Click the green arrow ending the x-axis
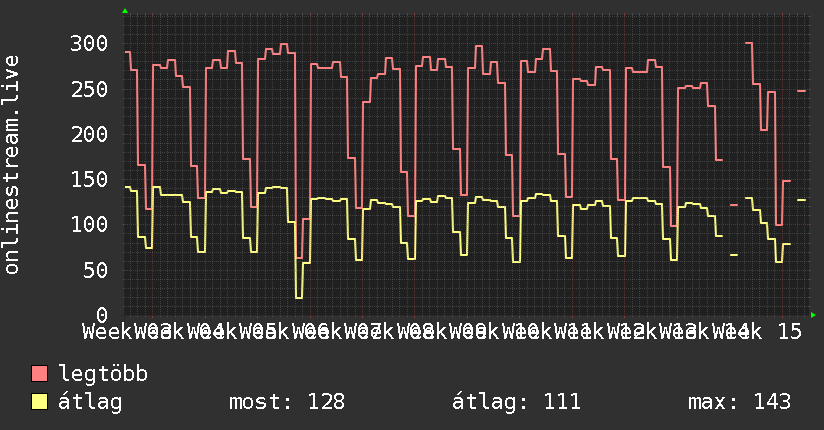This screenshot has width=824, height=430. coord(813,315)
